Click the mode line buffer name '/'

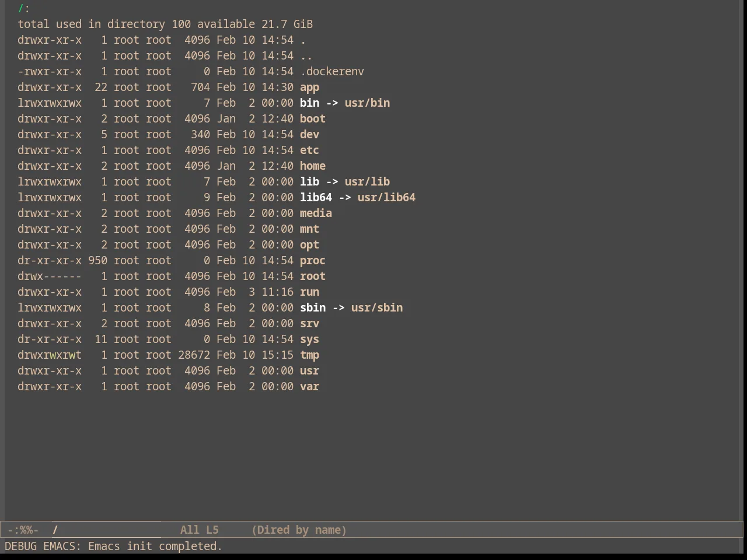pyautogui.click(x=55, y=530)
